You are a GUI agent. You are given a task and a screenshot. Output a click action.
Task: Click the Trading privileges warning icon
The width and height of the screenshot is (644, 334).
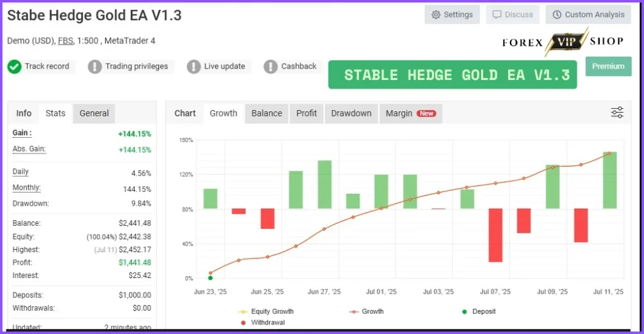pos(94,67)
